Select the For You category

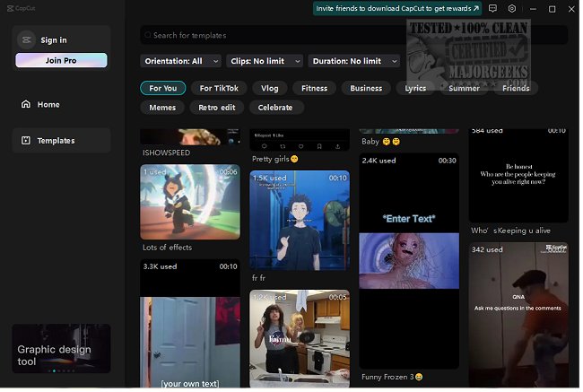163,89
